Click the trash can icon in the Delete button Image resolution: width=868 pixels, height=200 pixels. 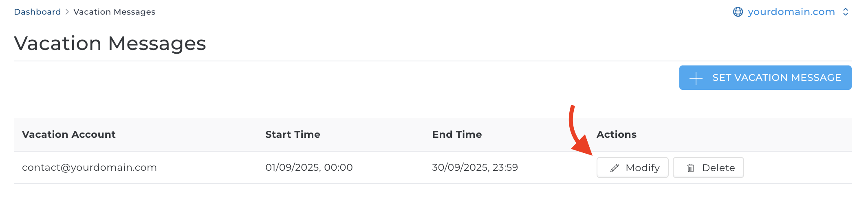click(x=691, y=168)
